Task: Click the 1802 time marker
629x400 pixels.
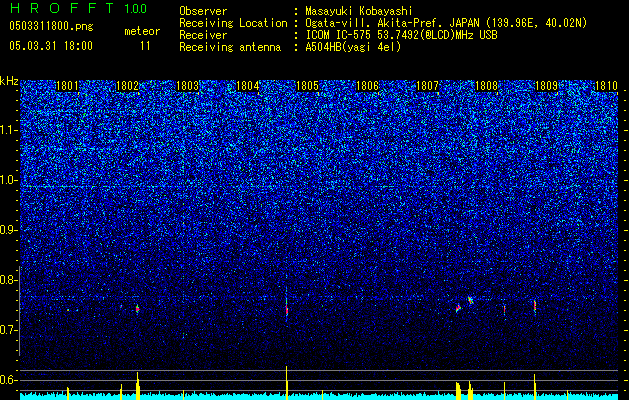Action: [x=127, y=86]
